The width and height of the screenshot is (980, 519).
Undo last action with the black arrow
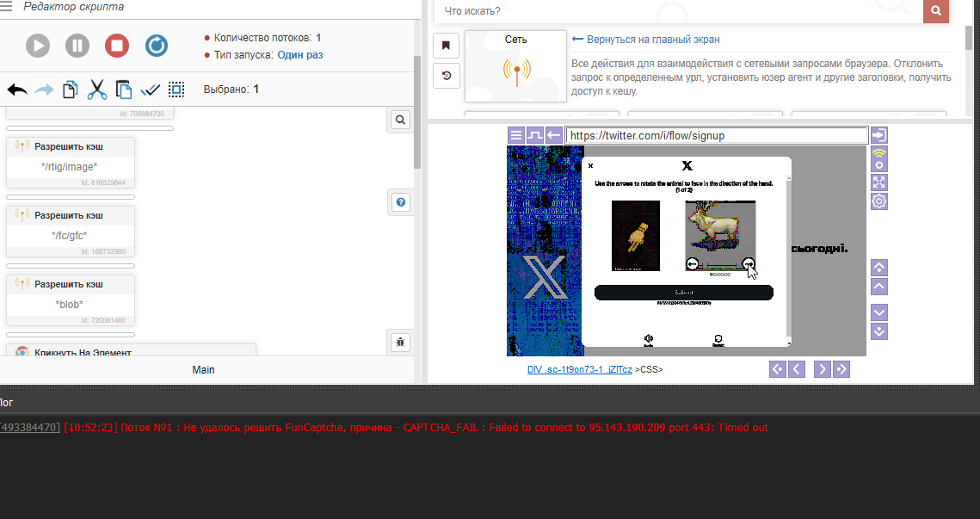[x=17, y=90]
